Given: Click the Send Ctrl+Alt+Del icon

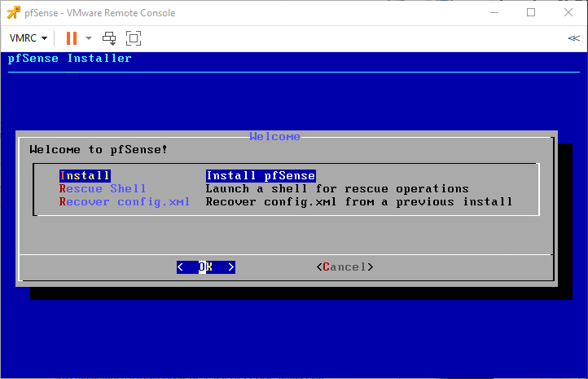Looking at the screenshot, I should click(x=109, y=38).
